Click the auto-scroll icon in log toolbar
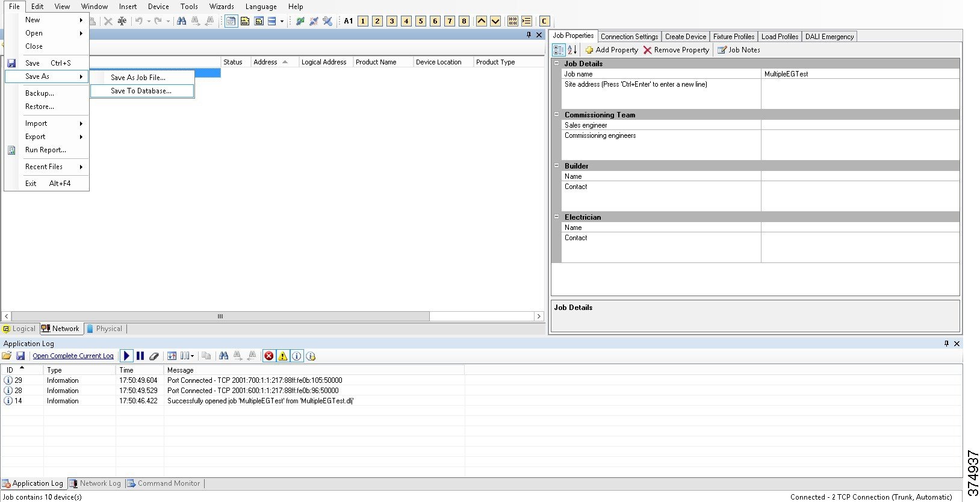This screenshot has width=980, height=502. pos(172,356)
